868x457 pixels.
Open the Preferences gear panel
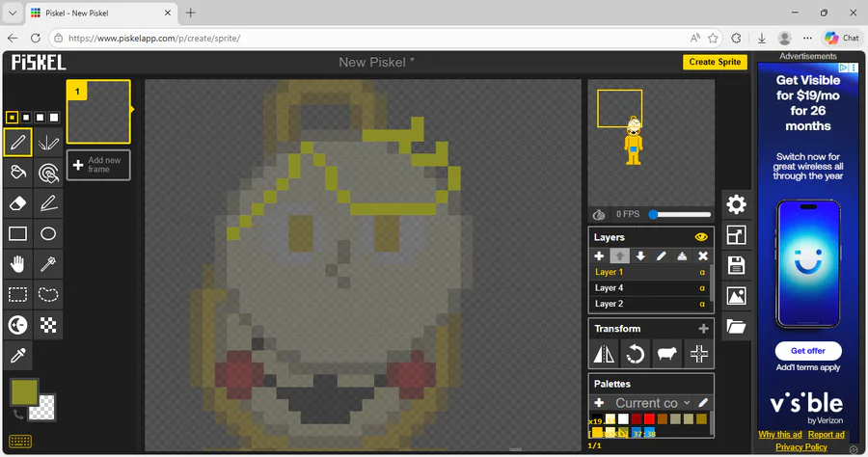click(x=736, y=204)
